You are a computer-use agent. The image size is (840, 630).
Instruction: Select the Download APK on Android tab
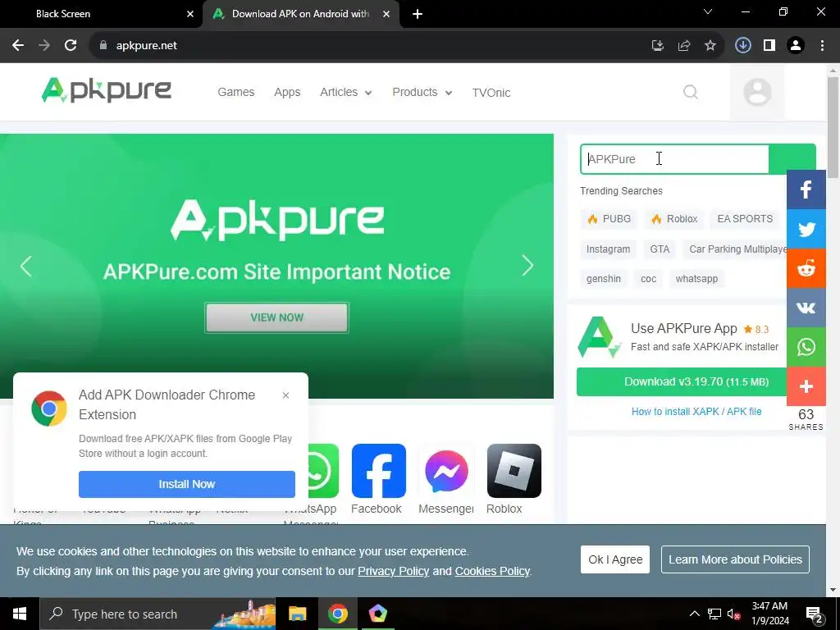point(300,14)
